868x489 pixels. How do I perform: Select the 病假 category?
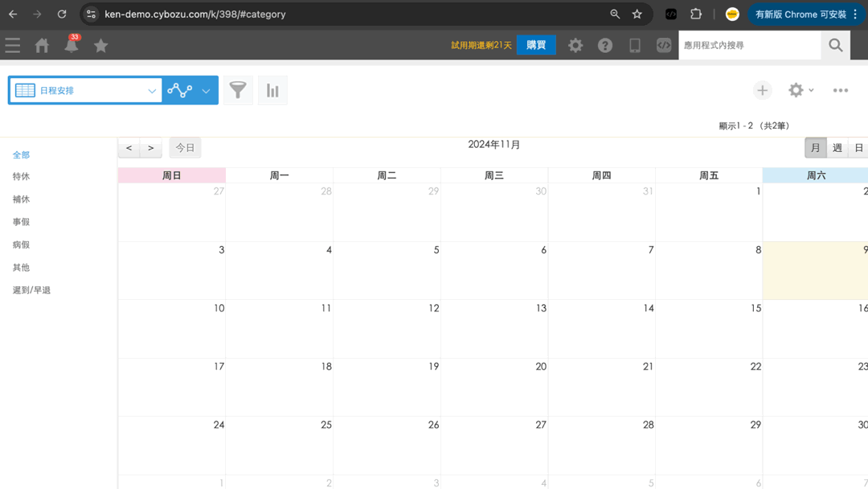[x=21, y=244]
